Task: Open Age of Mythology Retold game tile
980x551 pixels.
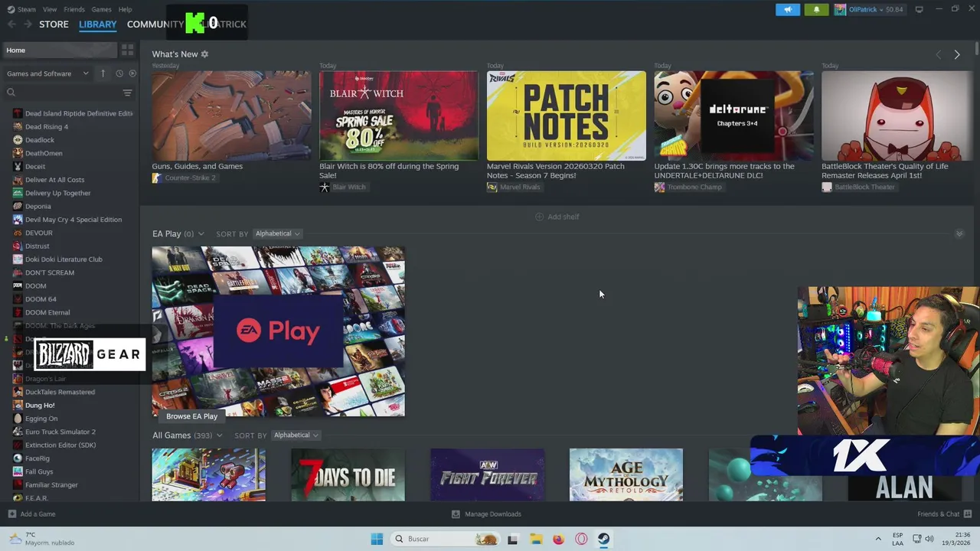Action: [626, 475]
